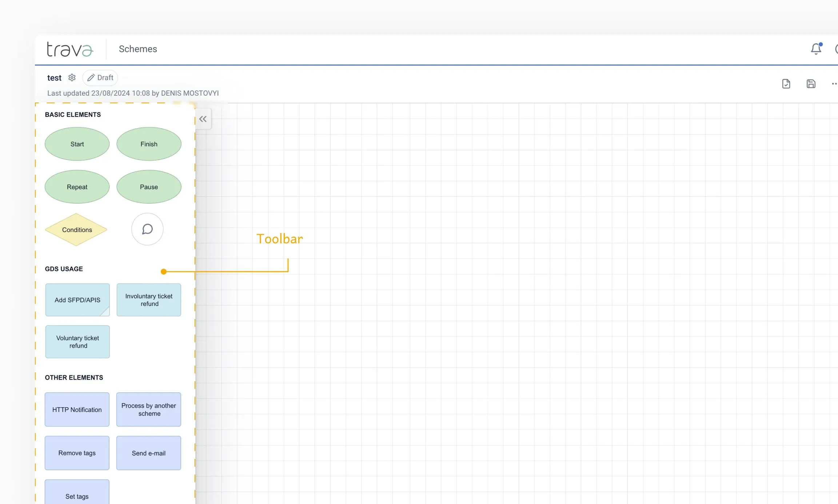
Task: Select the yellow Conditions diamond
Action: pos(76,230)
